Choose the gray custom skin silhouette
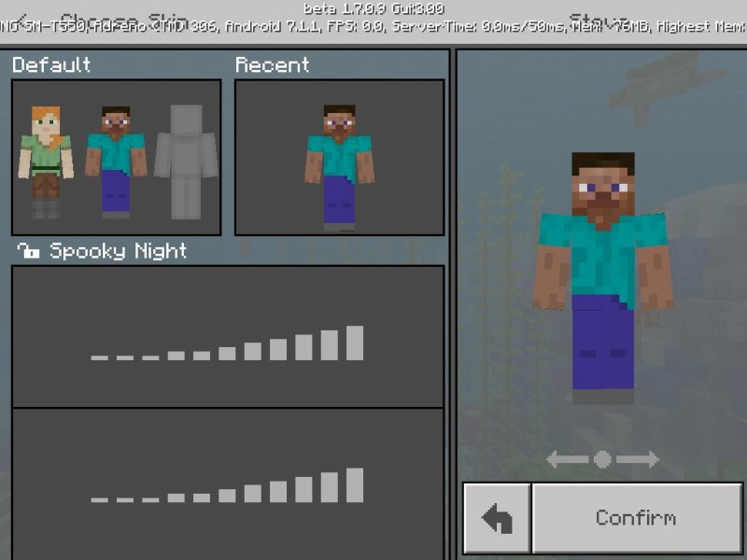This screenshot has height=560, width=747. click(x=186, y=161)
